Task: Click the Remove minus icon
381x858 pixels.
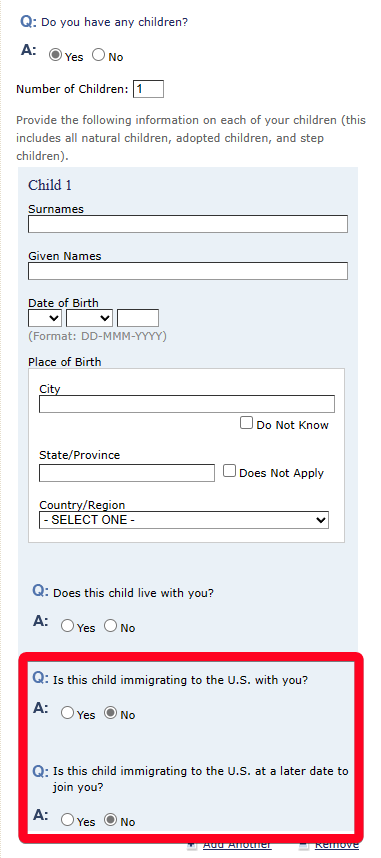Action: (x=305, y=845)
